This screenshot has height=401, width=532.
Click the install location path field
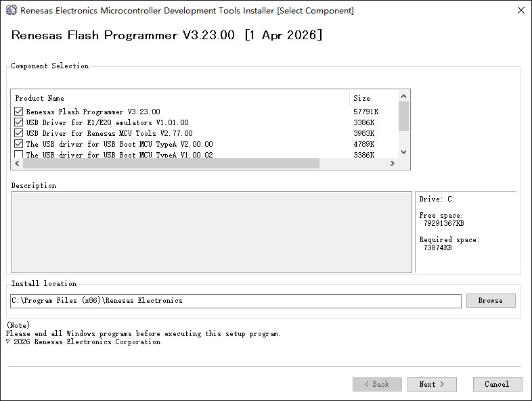(236, 301)
